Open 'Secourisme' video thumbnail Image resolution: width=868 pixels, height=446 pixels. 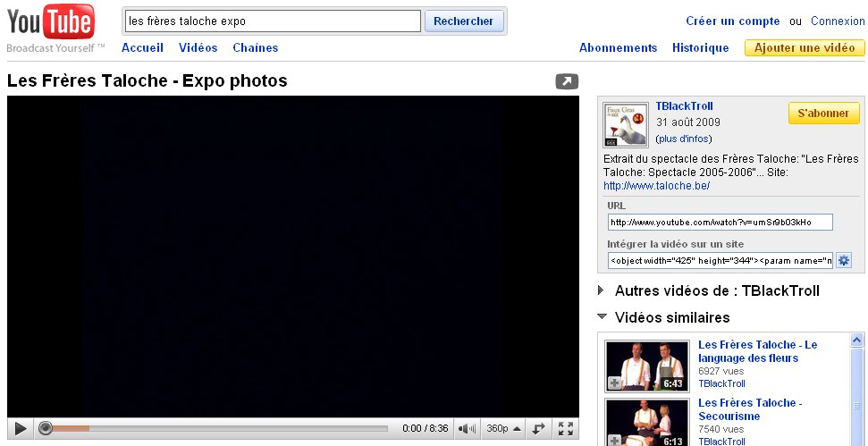tap(646, 422)
